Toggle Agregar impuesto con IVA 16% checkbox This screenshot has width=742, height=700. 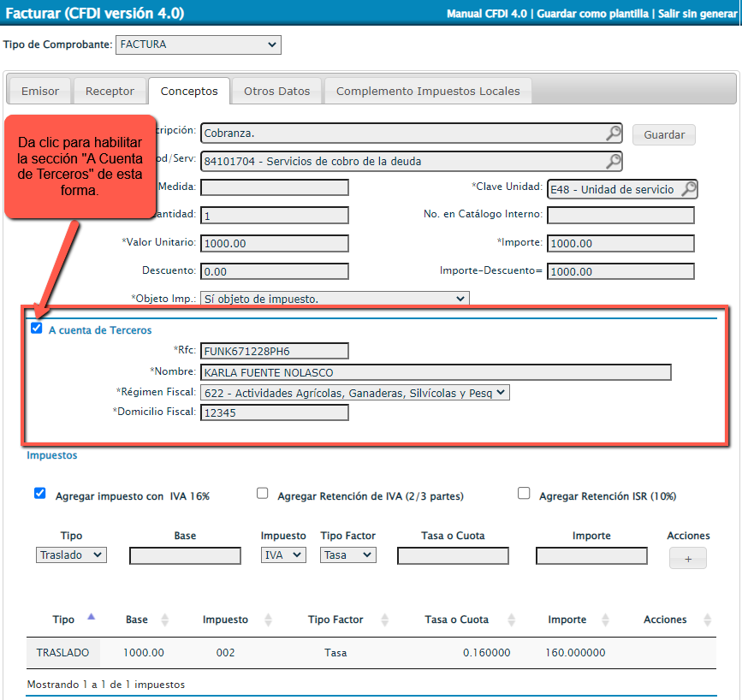pos(40,493)
